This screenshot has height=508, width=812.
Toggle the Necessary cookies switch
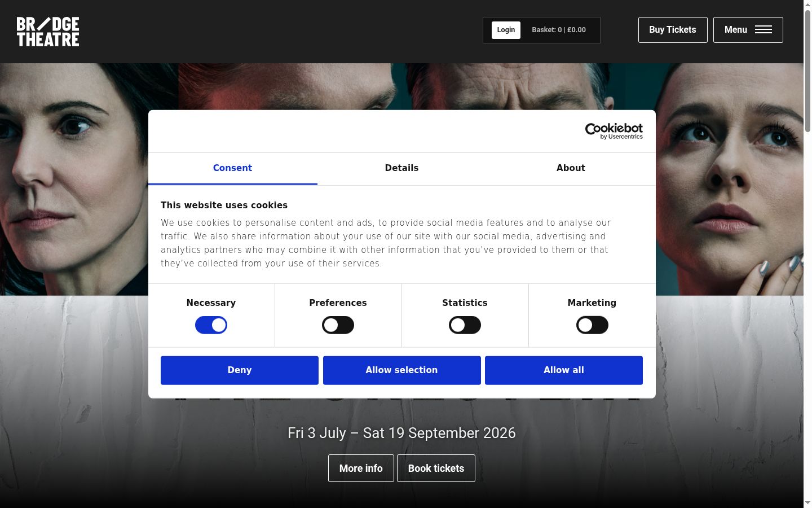tap(211, 325)
